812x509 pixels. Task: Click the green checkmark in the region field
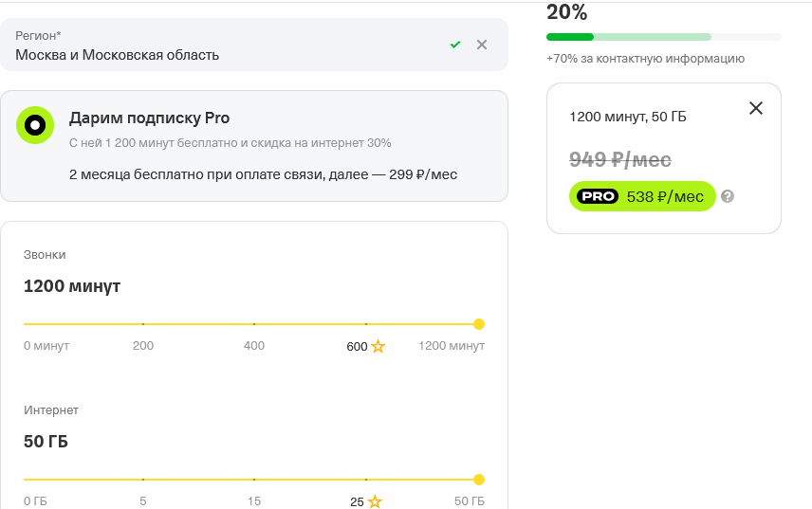455,45
